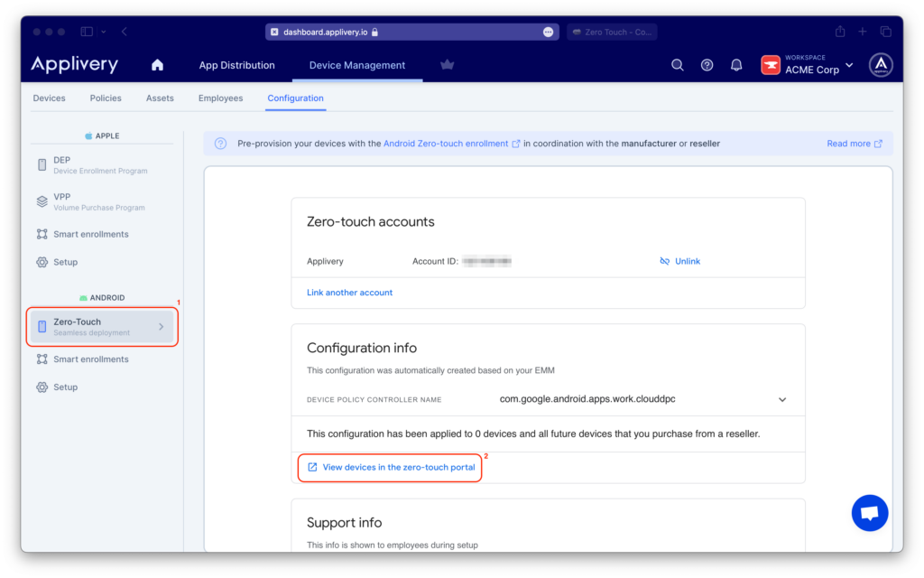Click Android Setup gear icon
The width and height of the screenshot is (924, 578).
pyautogui.click(x=42, y=387)
